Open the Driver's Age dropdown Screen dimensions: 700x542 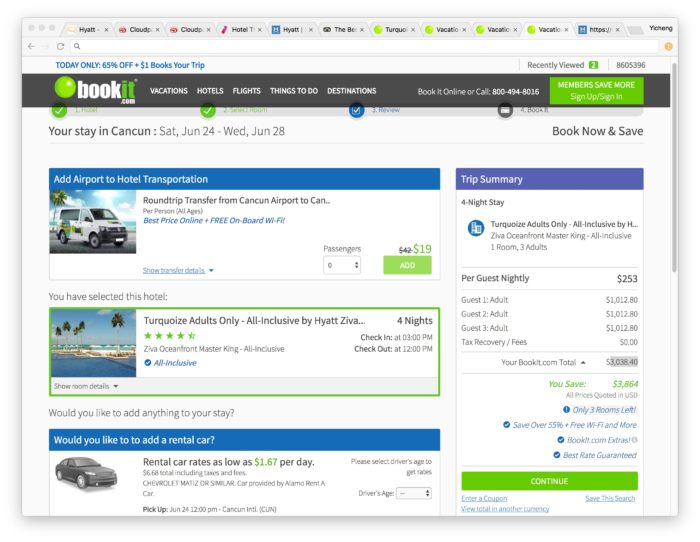coord(414,493)
